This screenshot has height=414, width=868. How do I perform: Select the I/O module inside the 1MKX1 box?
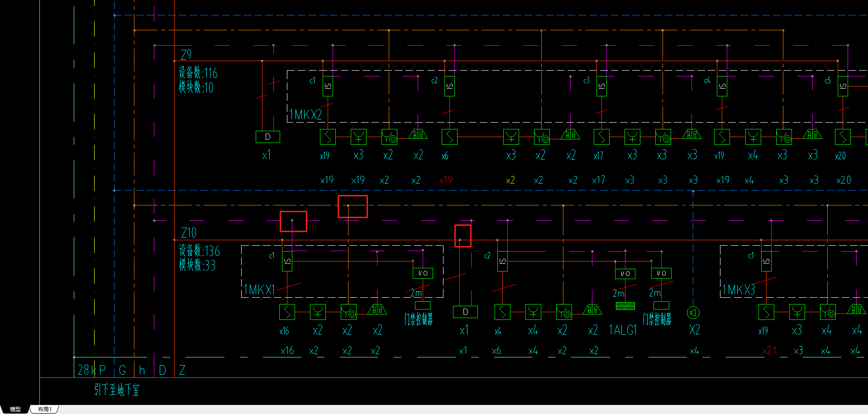point(423,273)
